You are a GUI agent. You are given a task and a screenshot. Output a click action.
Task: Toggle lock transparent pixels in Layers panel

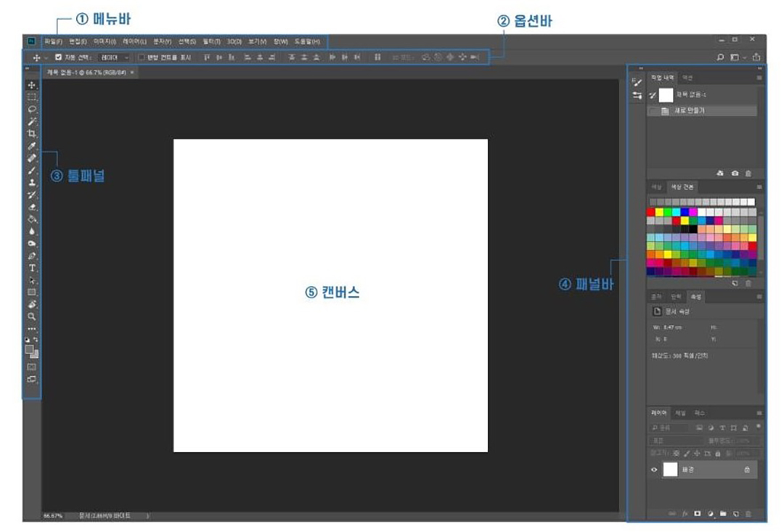tap(676, 454)
